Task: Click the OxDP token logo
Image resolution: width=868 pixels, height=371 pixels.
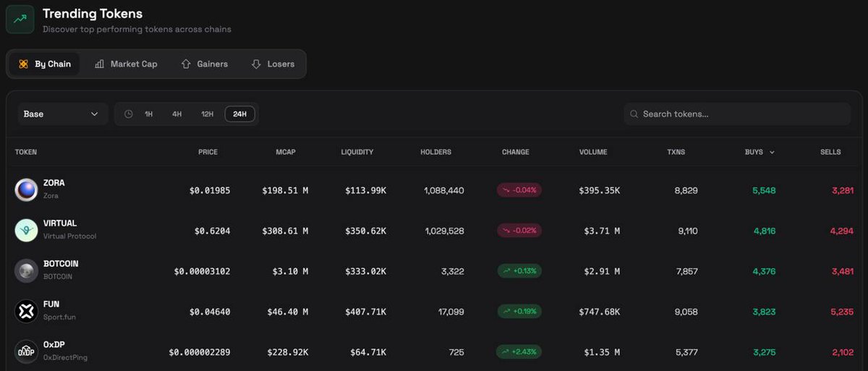Action: (x=26, y=352)
